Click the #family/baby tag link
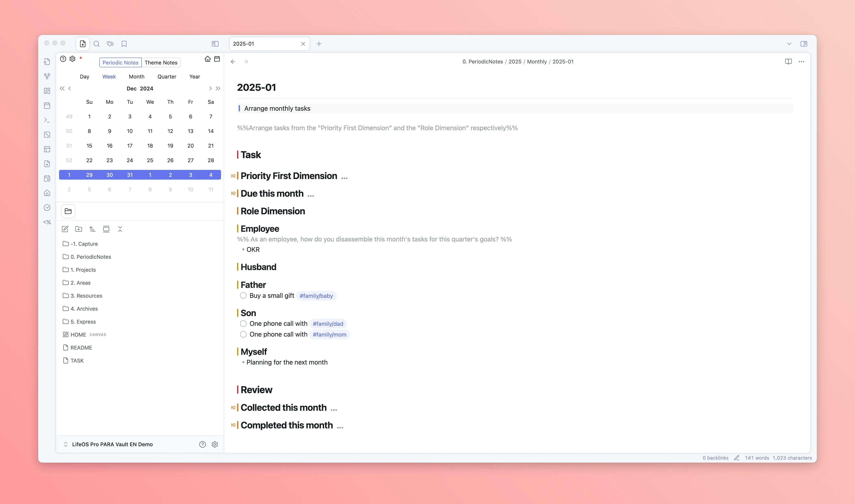Viewport: 855px width, 504px height. [316, 296]
